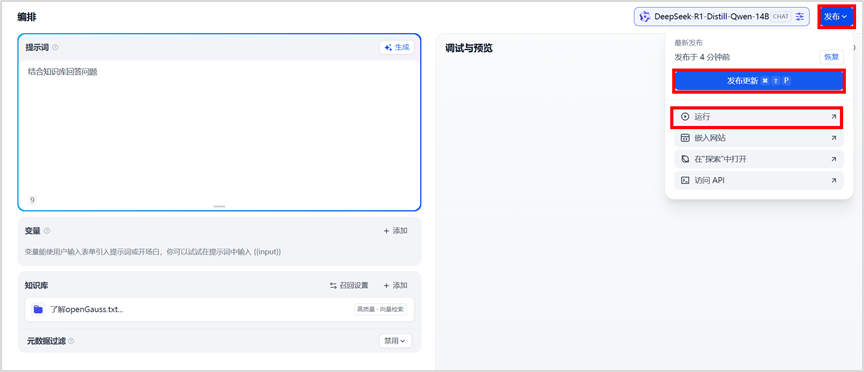Click the 嵌入网站 window icon
Viewport: 864px width, 372px height.
[685, 138]
